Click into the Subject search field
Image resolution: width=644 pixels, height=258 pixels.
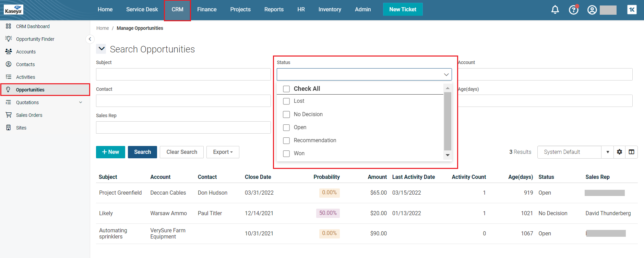pos(183,74)
